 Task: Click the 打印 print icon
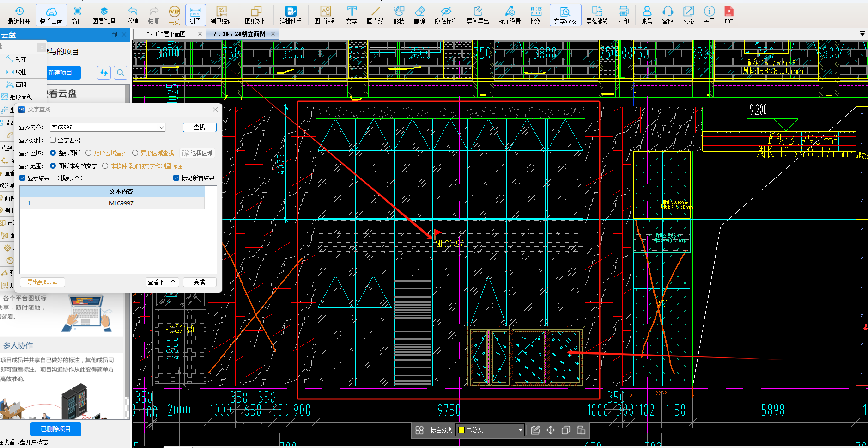624,15
